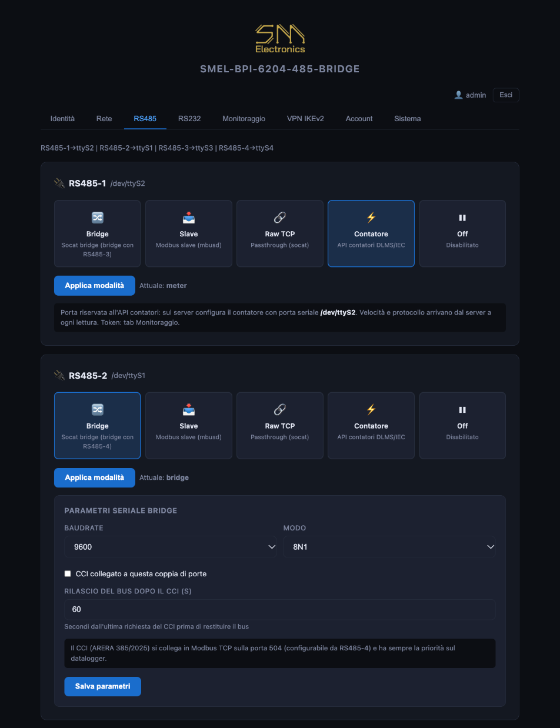Click the RS485 port mapping text line
Screen dimensions: 560x728
coord(157,148)
